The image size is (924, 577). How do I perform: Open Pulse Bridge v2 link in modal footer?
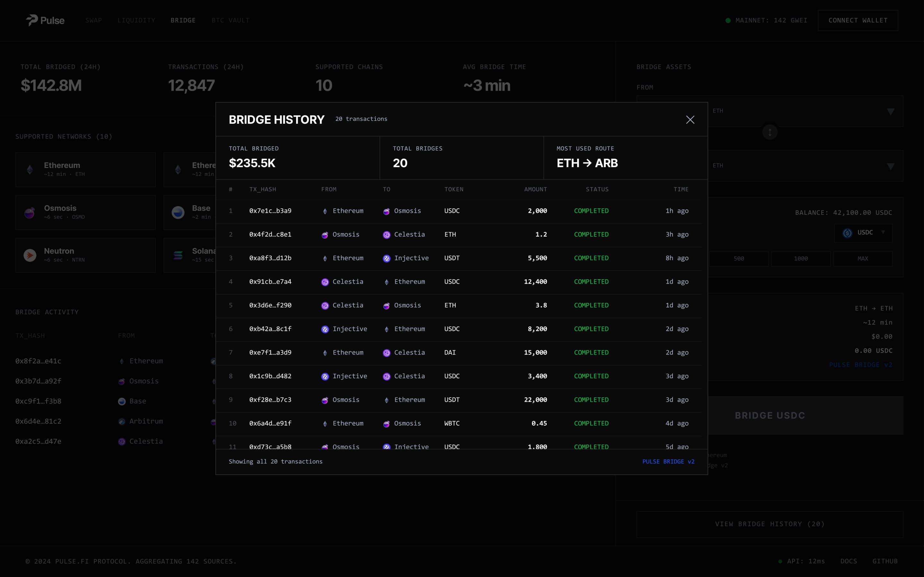tap(668, 461)
